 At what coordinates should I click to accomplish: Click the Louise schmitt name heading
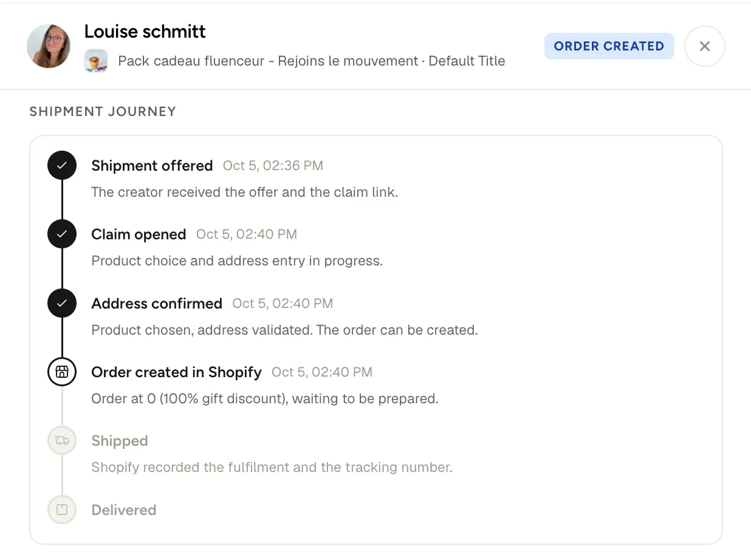[x=145, y=31]
